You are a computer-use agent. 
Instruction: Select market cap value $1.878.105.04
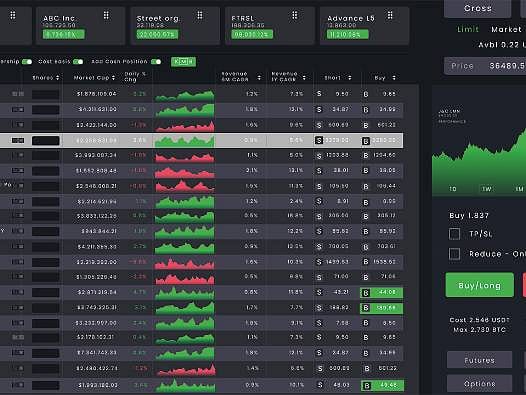point(97,94)
